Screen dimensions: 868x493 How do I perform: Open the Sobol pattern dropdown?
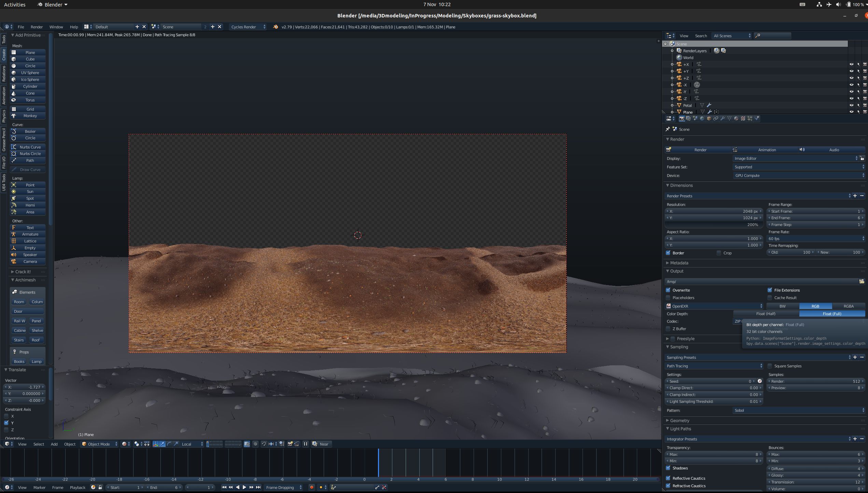click(x=799, y=410)
